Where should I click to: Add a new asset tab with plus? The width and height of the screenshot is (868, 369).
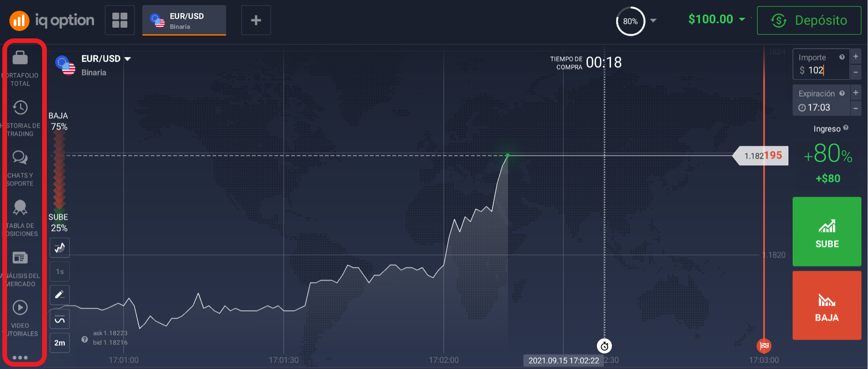click(256, 20)
